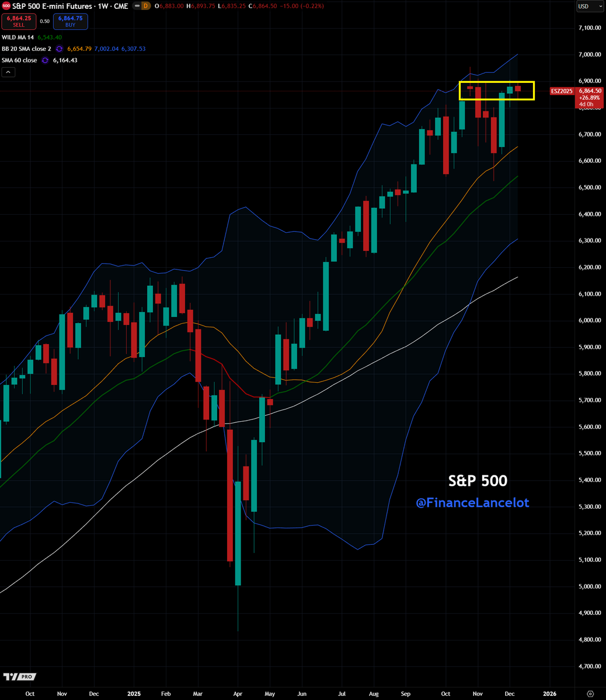Click the Jun label on time axis

(x=302, y=694)
